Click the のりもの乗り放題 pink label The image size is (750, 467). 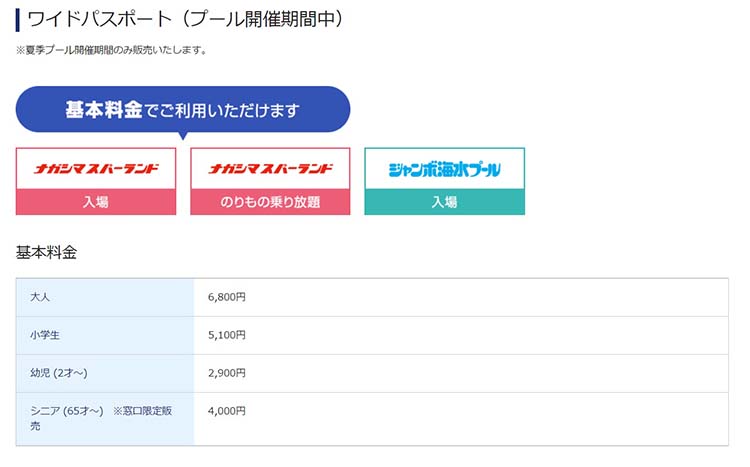(270, 202)
